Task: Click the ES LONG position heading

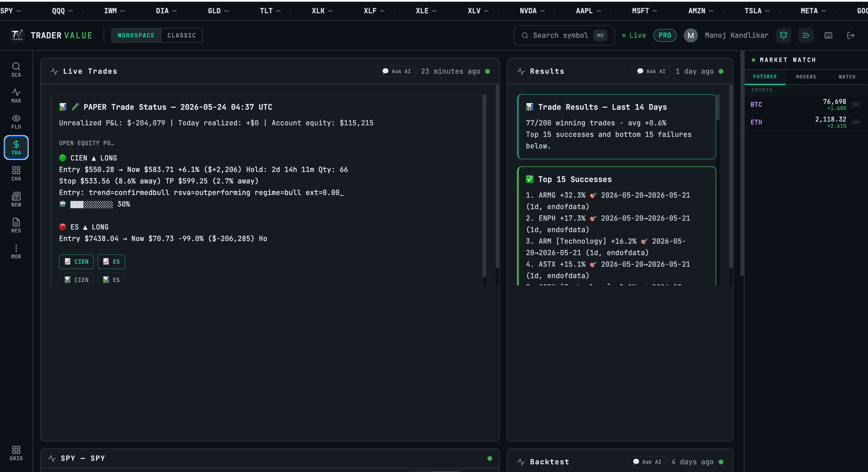Action: point(84,227)
